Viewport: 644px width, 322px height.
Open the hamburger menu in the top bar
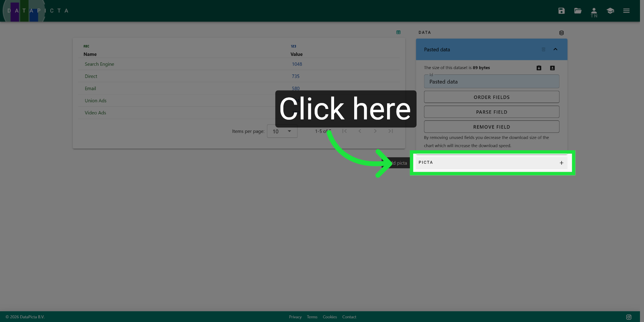626,11
